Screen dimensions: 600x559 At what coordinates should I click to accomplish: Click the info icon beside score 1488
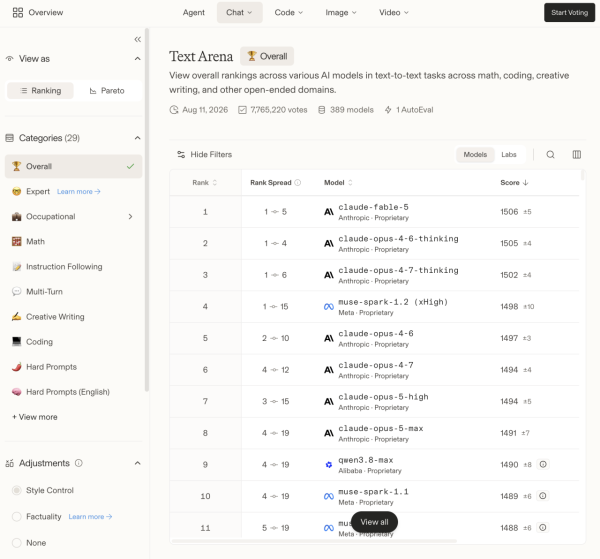[543, 528]
